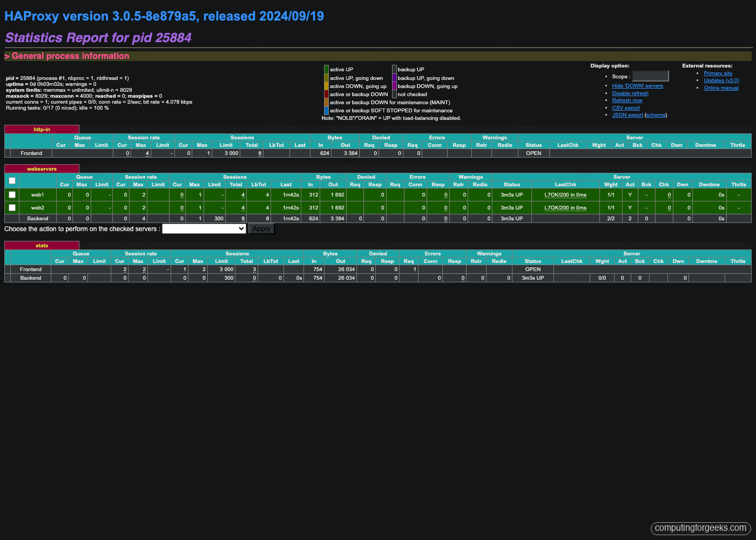Open the schema link next to JSON export
756x540 pixels.
656,114
